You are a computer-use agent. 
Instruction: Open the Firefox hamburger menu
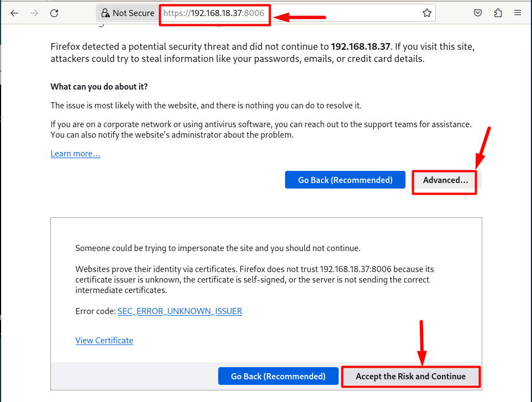pyautogui.click(x=518, y=13)
